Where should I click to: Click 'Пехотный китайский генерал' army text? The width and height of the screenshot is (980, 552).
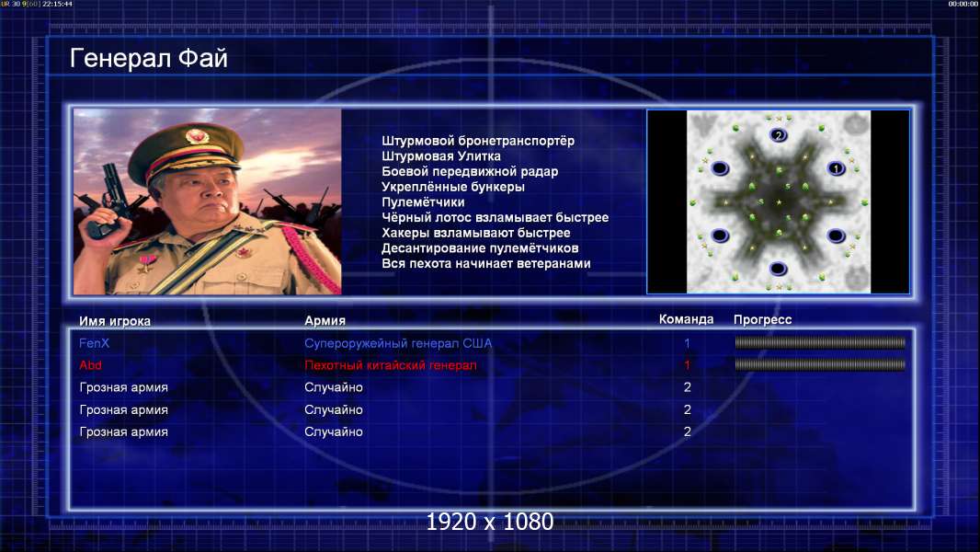click(391, 365)
